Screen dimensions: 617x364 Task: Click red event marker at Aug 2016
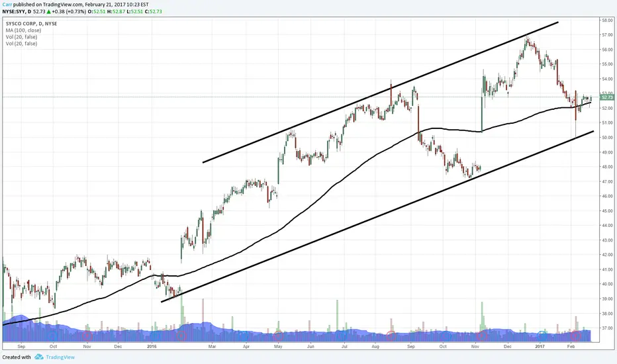tap(391, 336)
